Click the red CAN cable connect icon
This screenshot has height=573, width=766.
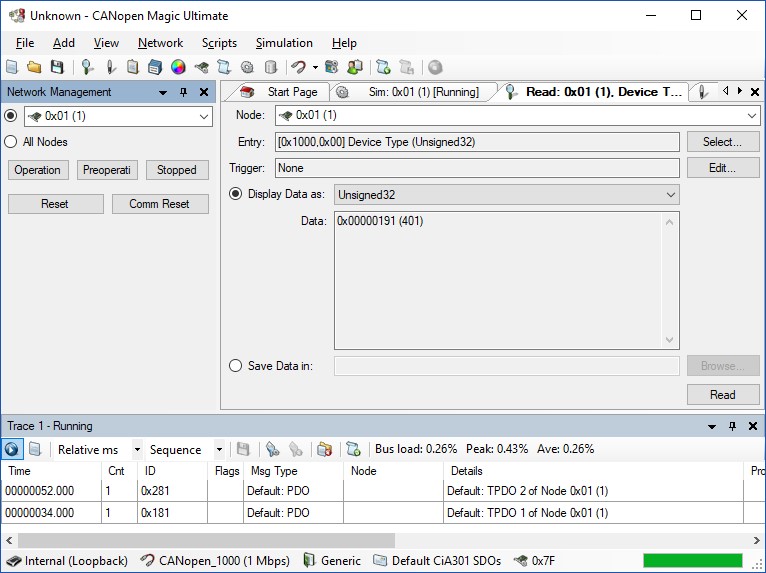point(298,67)
